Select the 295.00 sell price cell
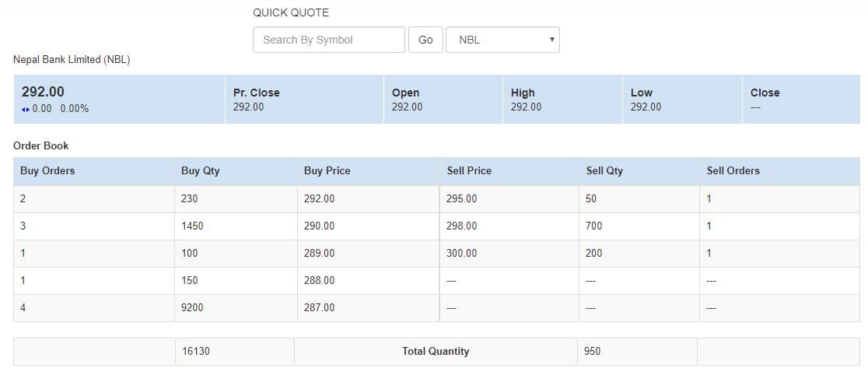Image resolution: width=868 pixels, height=368 pixels. pyautogui.click(x=509, y=198)
